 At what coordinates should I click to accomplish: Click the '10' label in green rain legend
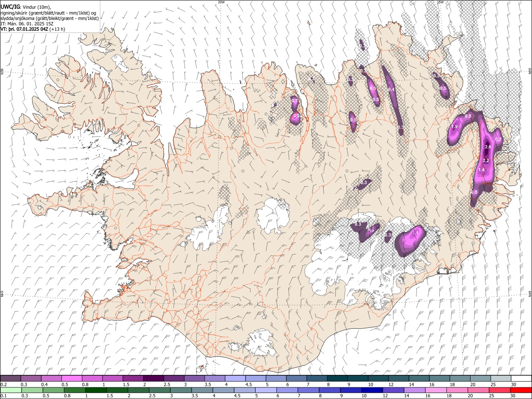coord(364,396)
